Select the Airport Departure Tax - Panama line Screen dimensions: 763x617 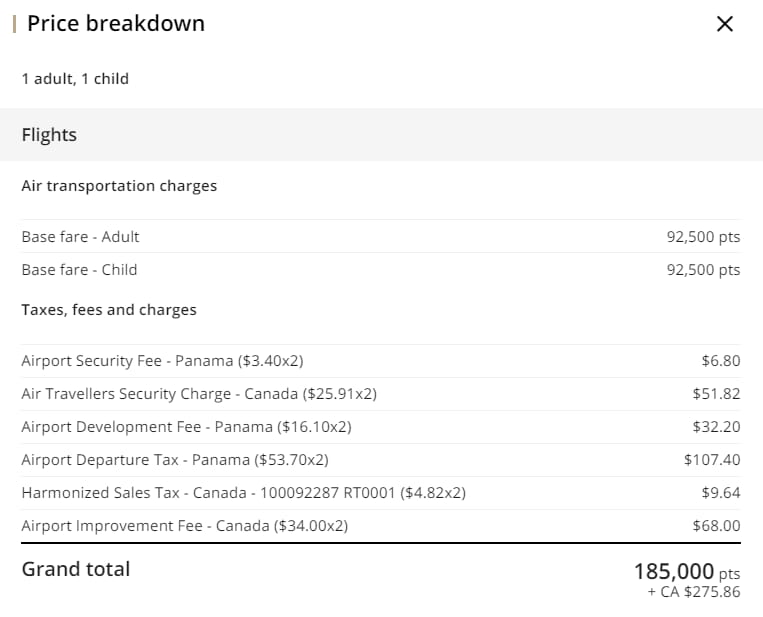pos(175,460)
